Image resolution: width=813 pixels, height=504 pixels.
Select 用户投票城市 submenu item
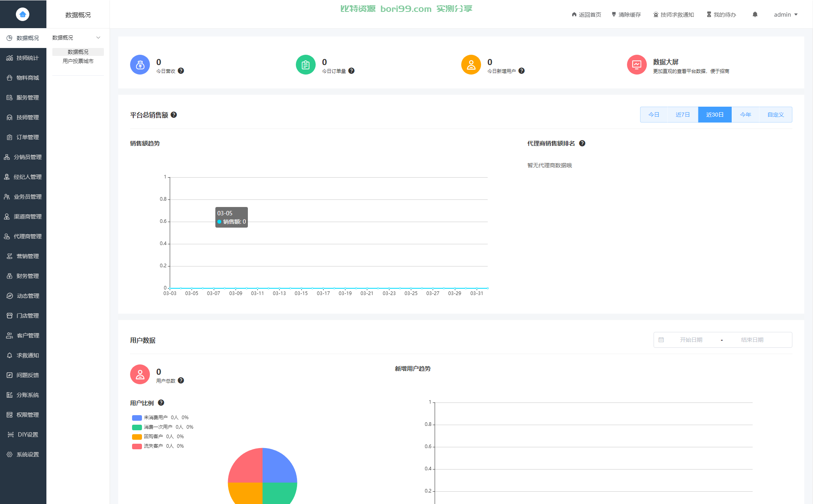pyautogui.click(x=78, y=61)
